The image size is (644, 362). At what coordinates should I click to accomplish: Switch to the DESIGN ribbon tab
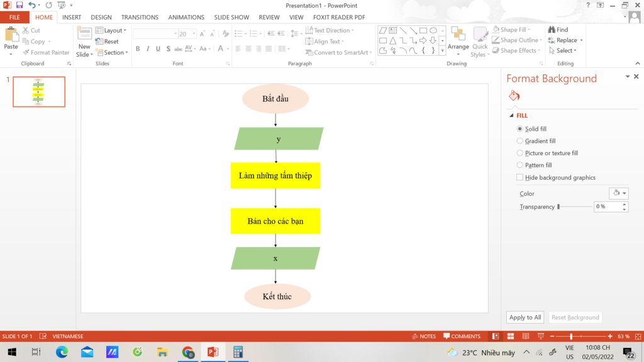coord(101,18)
